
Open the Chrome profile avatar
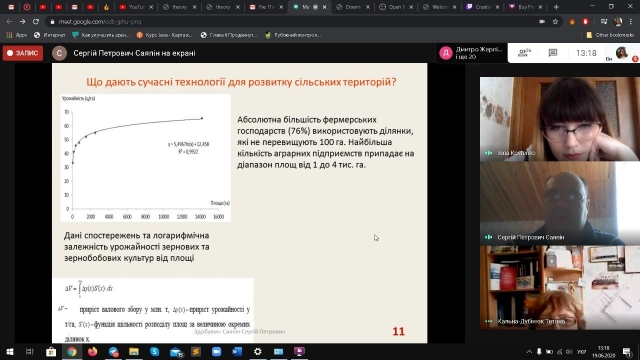click(618, 21)
